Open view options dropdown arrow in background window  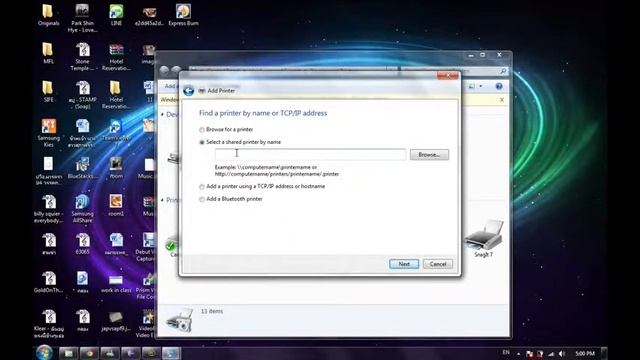(480, 86)
